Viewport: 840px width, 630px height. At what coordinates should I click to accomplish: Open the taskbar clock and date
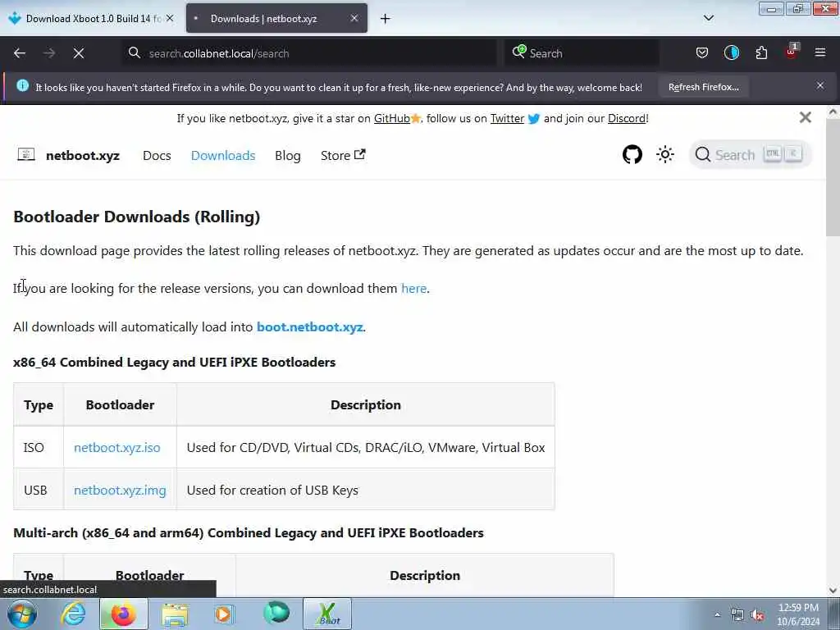coord(798,614)
